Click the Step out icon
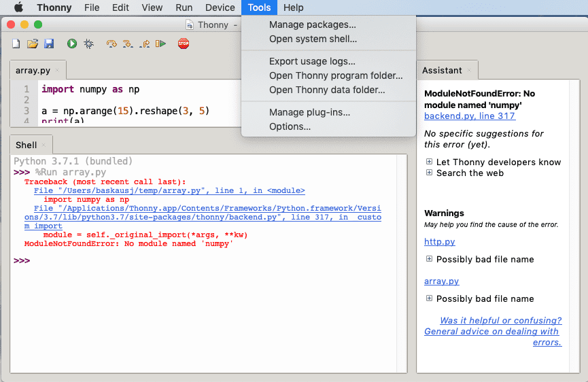The height and width of the screenshot is (382, 588). [144, 44]
